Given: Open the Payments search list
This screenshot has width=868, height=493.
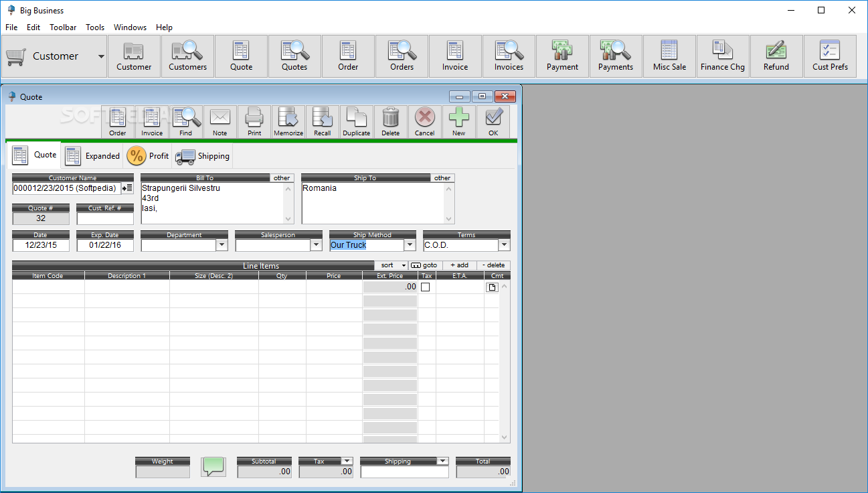Looking at the screenshot, I should coord(616,56).
